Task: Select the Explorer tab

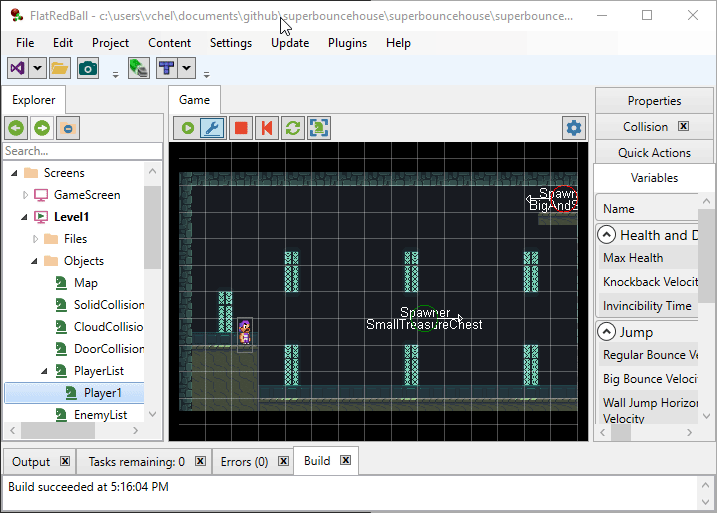Action: (x=34, y=100)
